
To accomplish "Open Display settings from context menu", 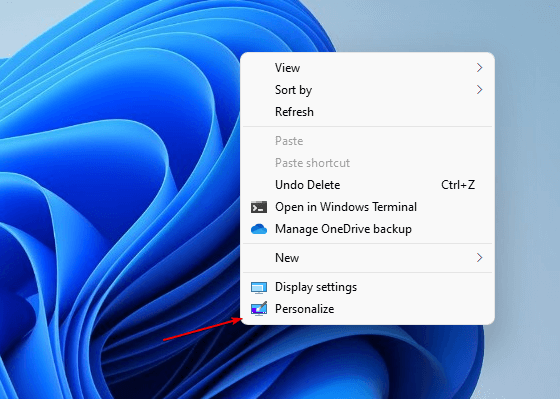I will 367,287.
